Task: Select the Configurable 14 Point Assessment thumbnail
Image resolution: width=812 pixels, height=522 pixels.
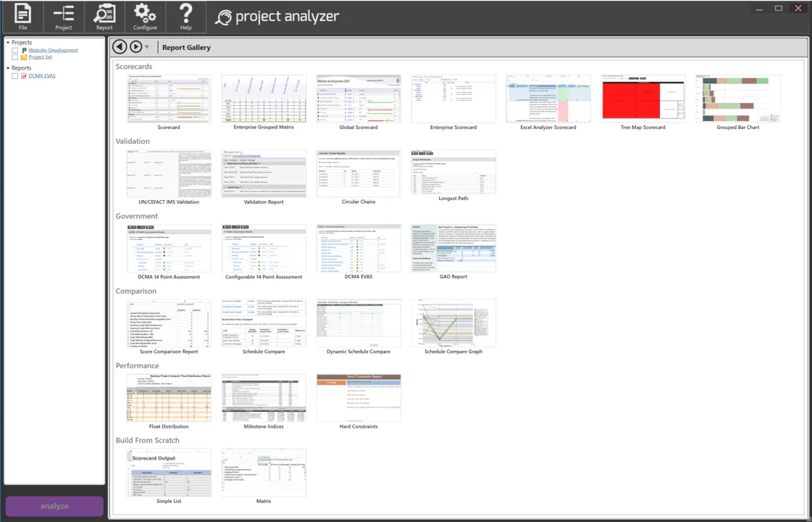Action: [x=264, y=248]
